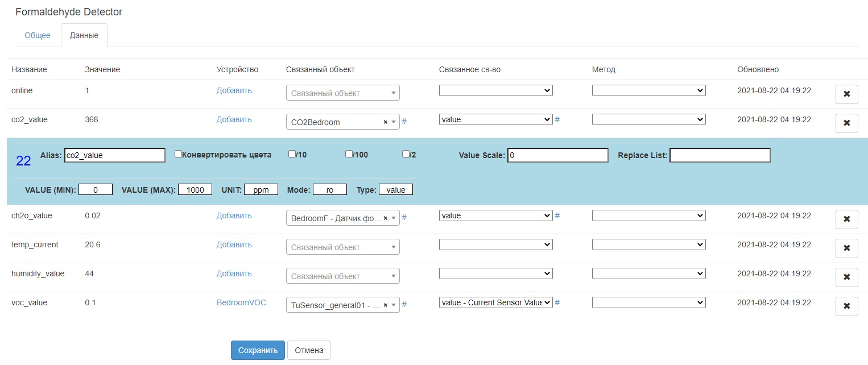
Task: Switch to the Общее tab
Action: 38,35
